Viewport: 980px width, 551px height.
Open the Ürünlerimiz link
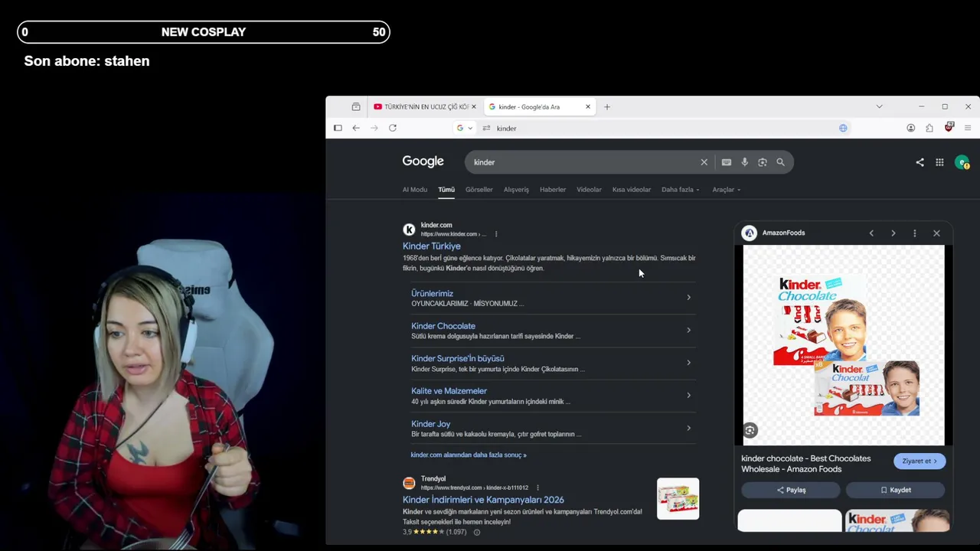pyautogui.click(x=432, y=294)
